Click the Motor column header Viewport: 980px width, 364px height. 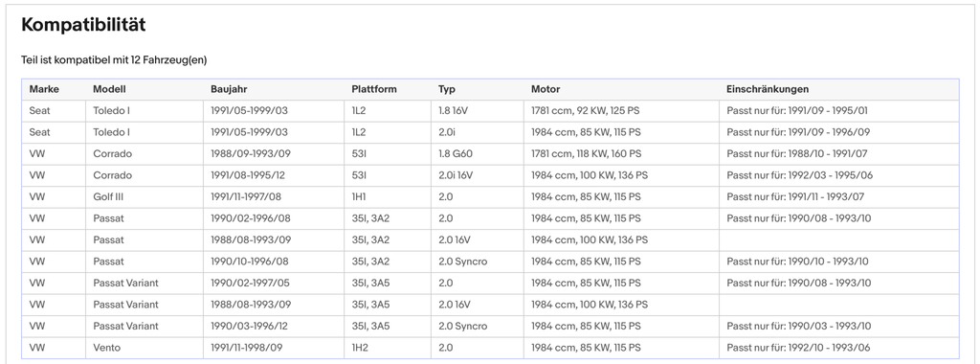click(546, 89)
